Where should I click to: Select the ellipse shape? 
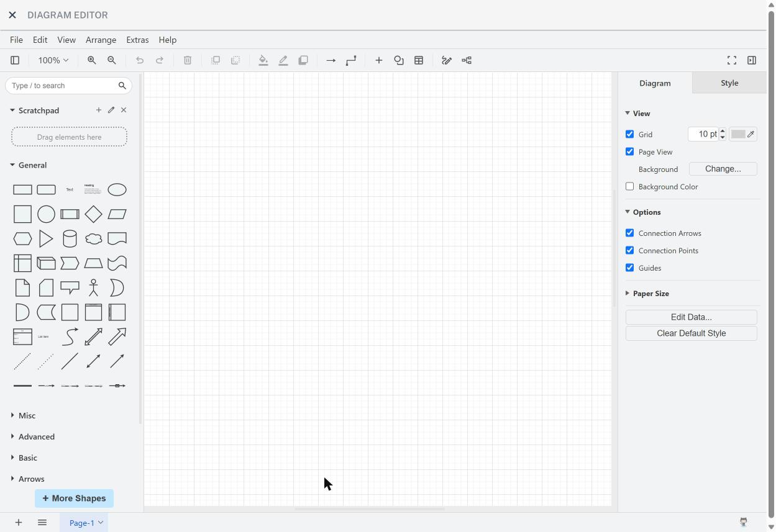pos(117,189)
